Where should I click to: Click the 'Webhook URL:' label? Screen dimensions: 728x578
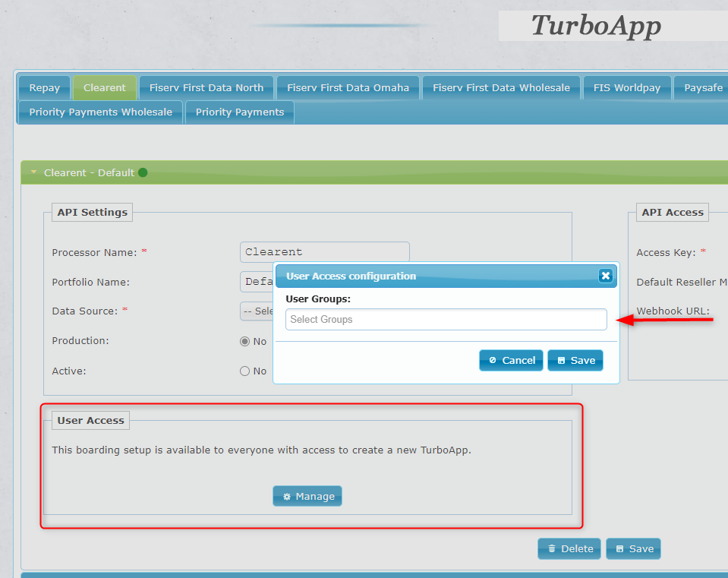[673, 311]
